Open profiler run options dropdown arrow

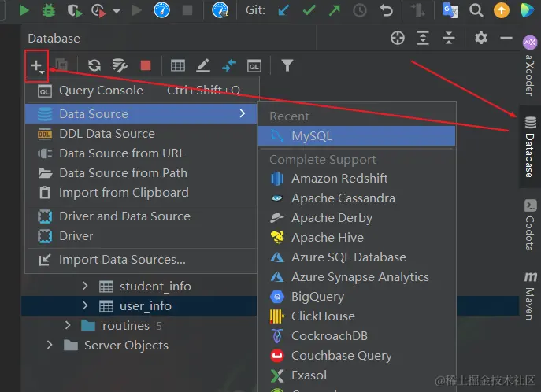click(117, 11)
